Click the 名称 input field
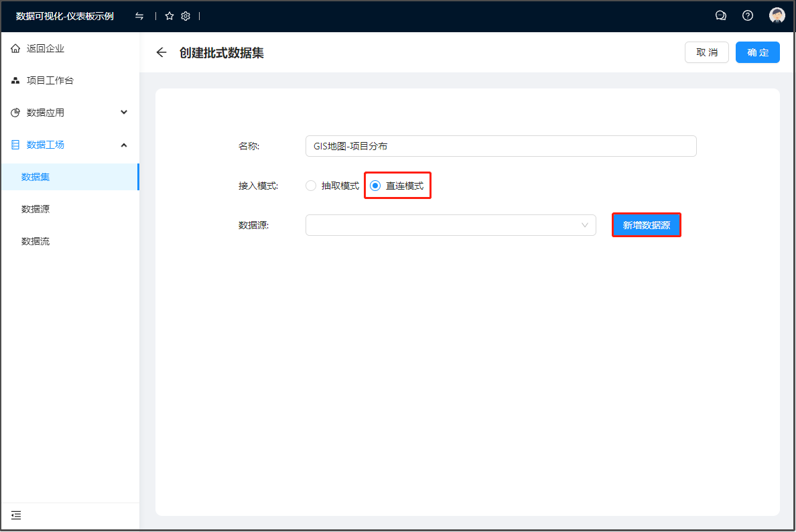 point(501,146)
